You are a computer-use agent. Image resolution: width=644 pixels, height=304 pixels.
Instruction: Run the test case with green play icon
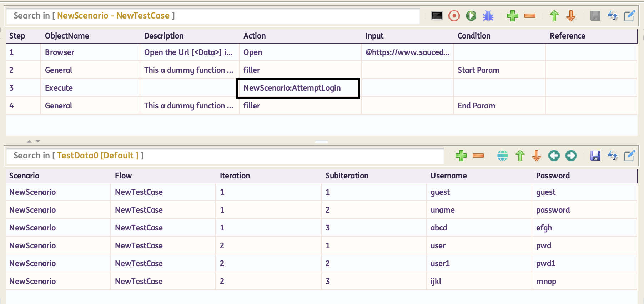point(471,16)
